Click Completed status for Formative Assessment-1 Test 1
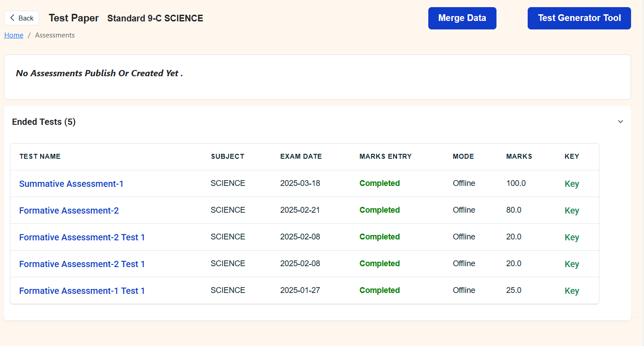 [380, 290]
